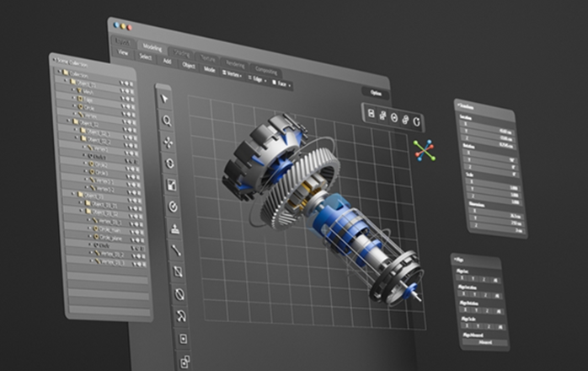Collapse the Align panel header
This screenshot has height=371, width=588.
(455, 259)
